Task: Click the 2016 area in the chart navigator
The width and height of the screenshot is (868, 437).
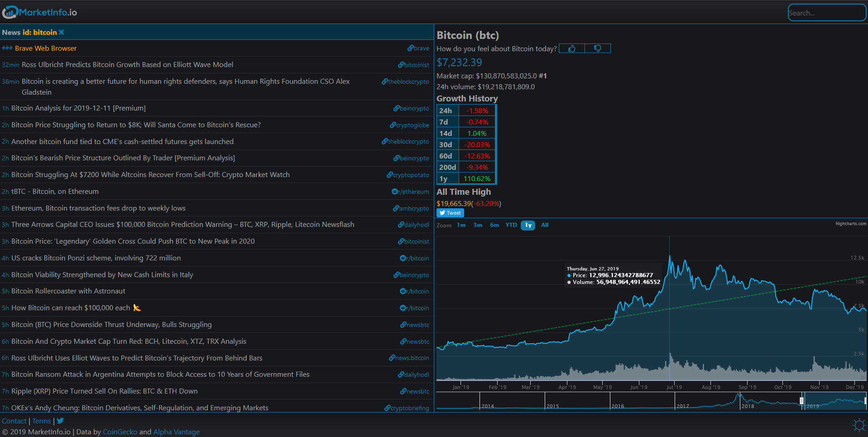Action: point(642,401)
